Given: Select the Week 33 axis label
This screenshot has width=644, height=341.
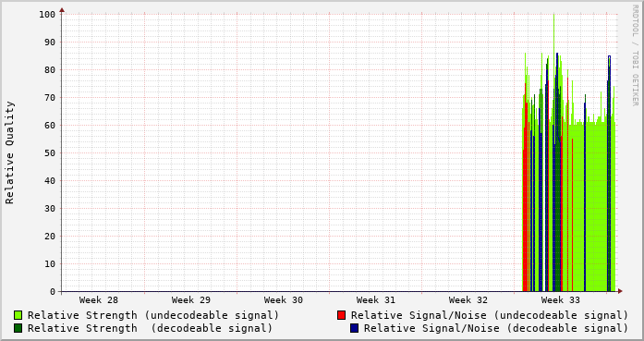Looking at the screenshot, I should tap(561, 300).
